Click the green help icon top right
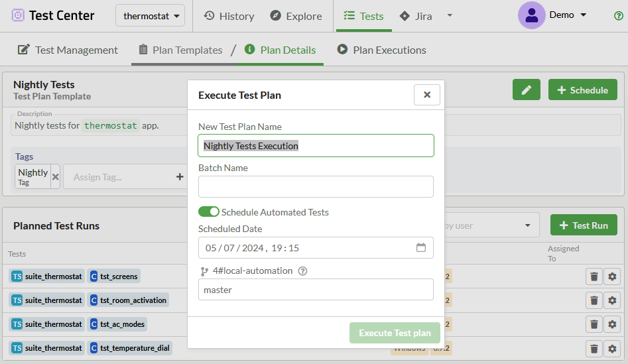This screenshot has width=628, height=364. 618,16
